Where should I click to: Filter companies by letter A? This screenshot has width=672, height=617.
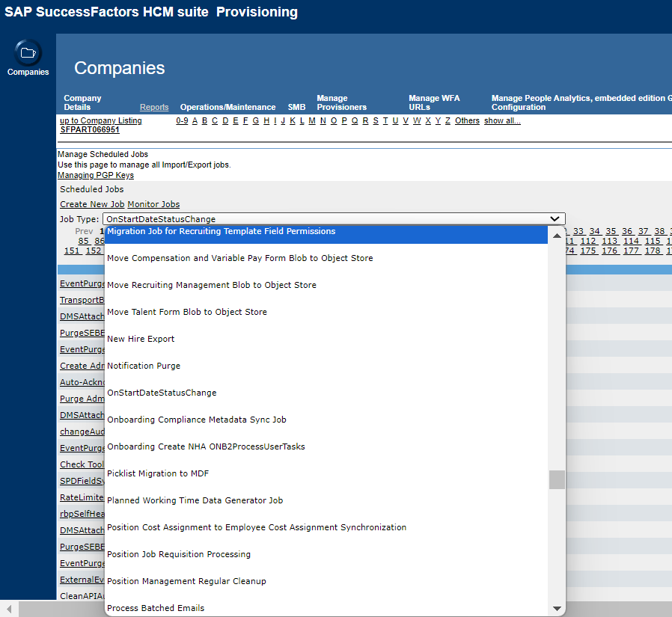[195, 120]
